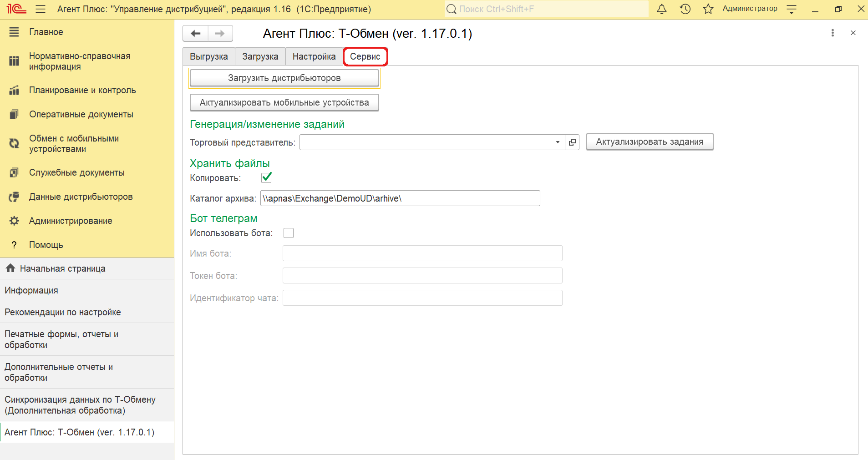Screen dimensions: 868x460
Task: Click the Администратор user name
Action: 750,9
